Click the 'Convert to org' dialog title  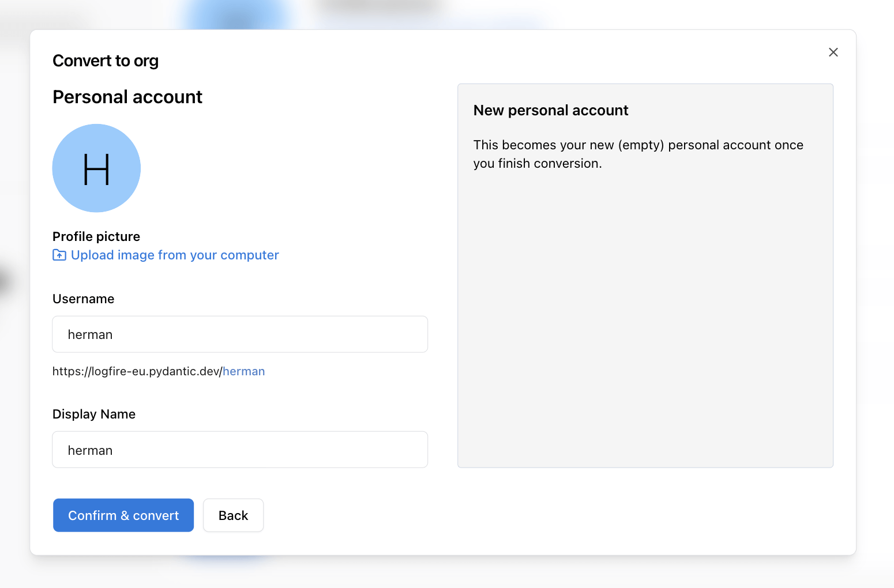106,60
